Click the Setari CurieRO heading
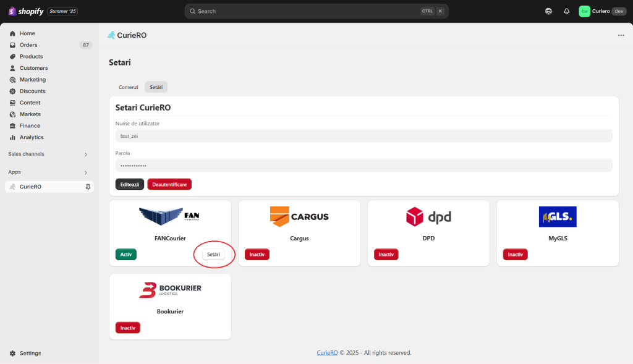This screenshot has height=364, width=633. [143, 108]
